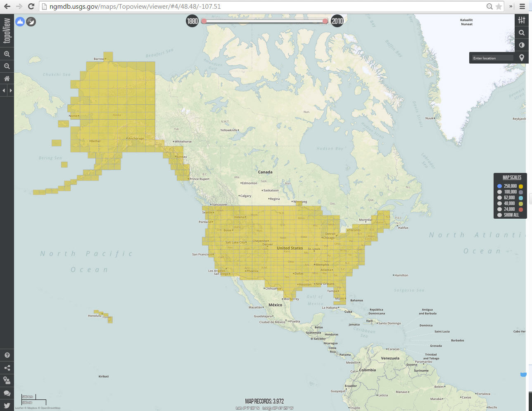This screenshot has width=532, height=411.
Task: Go to next map extent arrow
Action: [11, 90]
